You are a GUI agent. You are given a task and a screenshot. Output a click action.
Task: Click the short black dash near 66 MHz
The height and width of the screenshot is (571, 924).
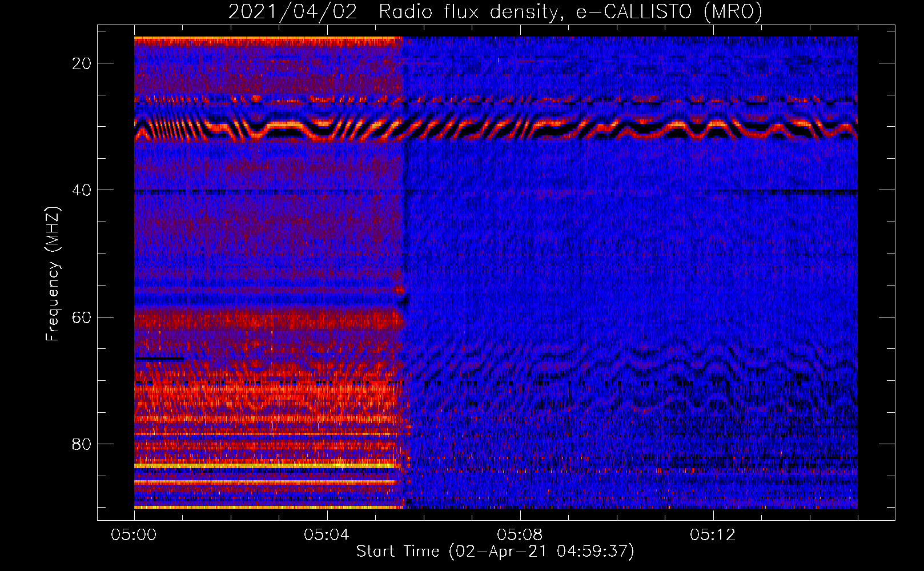click(x=159, y=359)
